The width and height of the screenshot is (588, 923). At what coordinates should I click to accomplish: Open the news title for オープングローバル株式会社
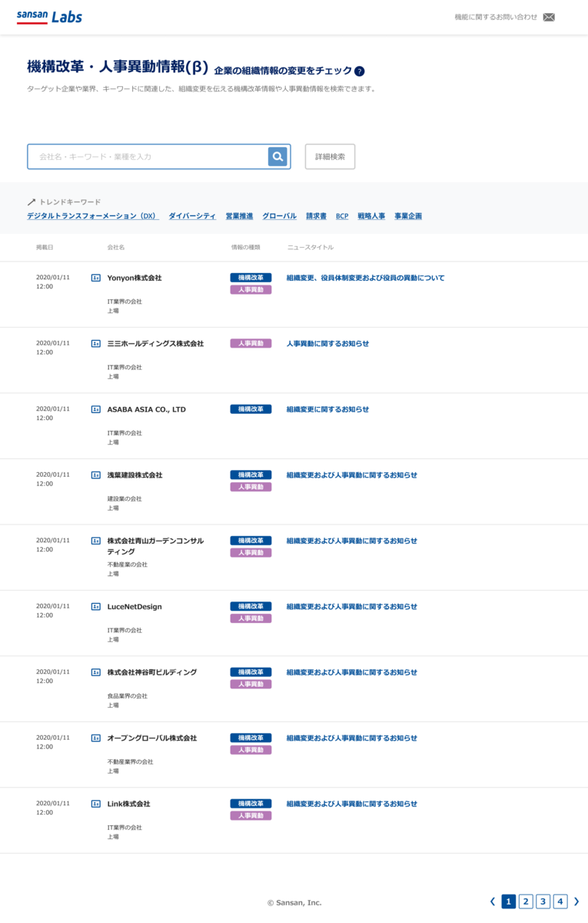point(352,738)
